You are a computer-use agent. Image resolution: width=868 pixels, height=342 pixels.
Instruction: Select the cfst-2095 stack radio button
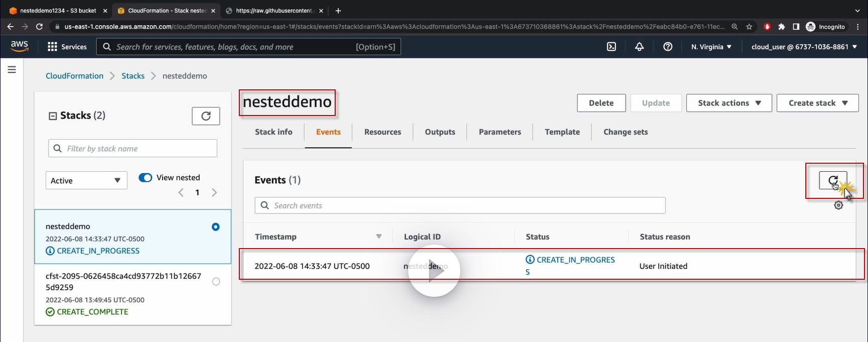(216, 282)
